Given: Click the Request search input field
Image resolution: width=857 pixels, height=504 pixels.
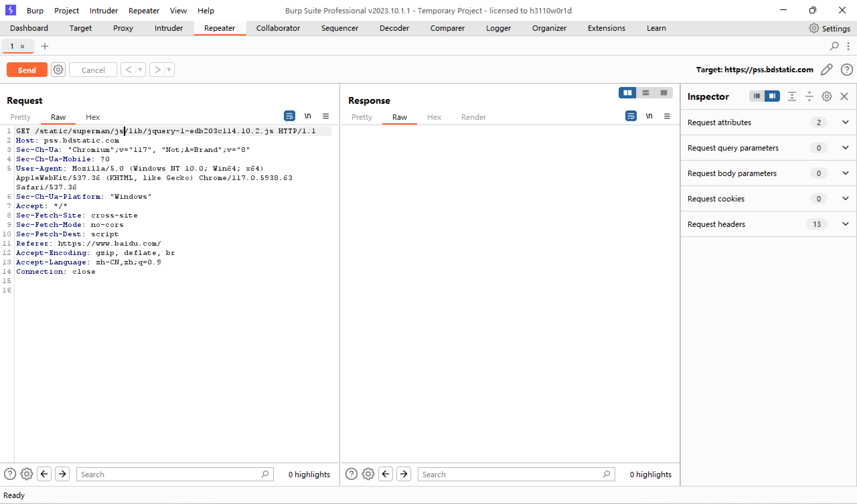Looking at the screenshot, I should pyautogui.click(x=175, y=474).
